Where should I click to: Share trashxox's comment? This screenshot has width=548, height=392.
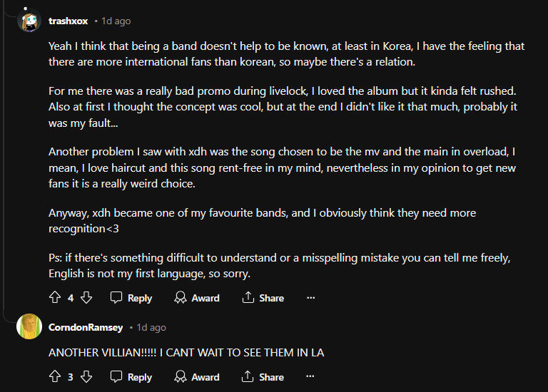click(x=263, y=298)
